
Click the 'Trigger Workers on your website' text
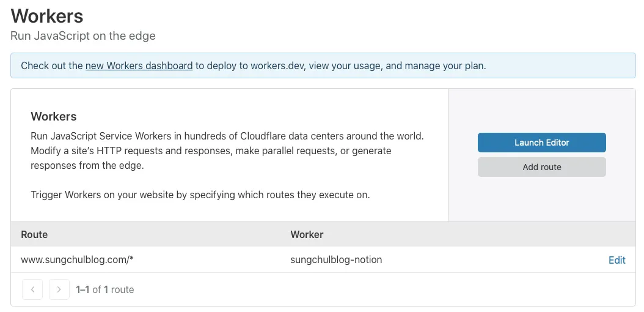tap(200, 196)
